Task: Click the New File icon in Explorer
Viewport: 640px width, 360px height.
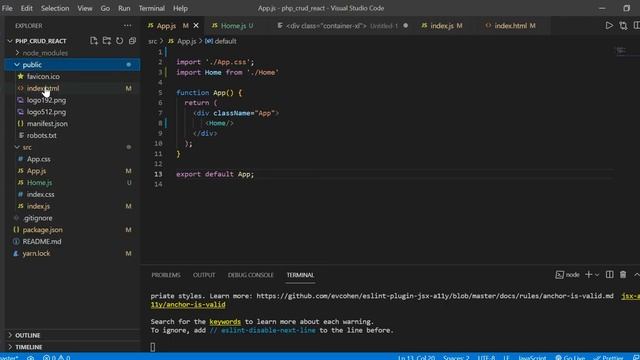Action: 94,41
